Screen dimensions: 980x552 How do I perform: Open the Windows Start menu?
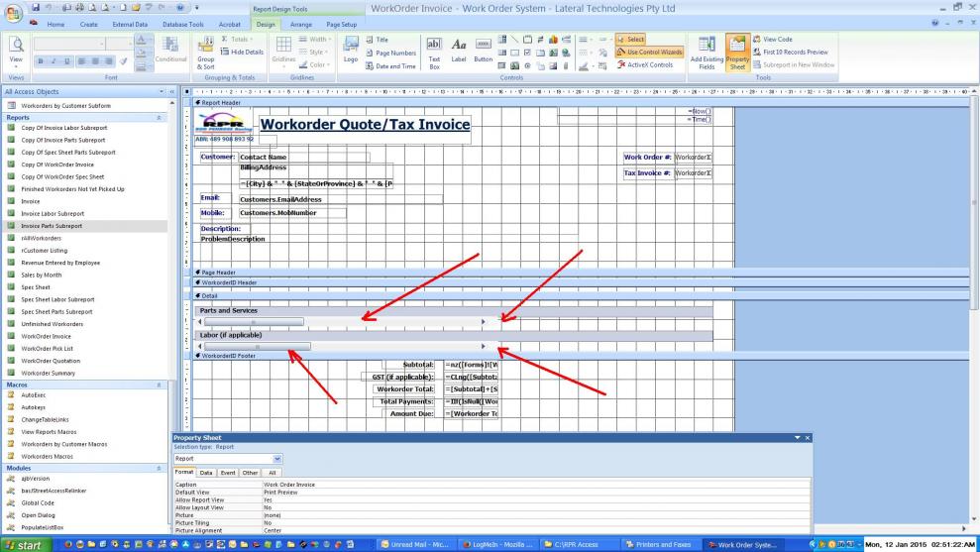click(24, 545)
